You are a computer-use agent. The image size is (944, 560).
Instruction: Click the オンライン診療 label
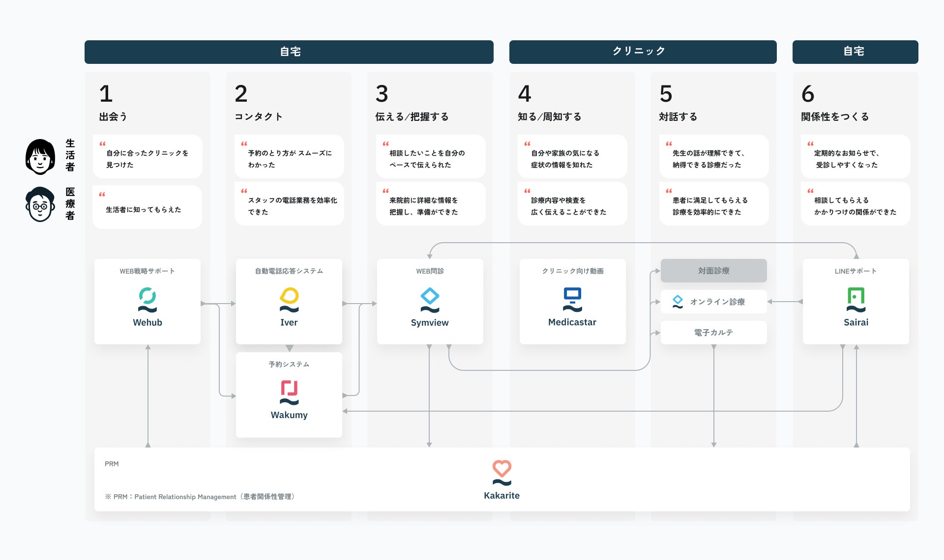coord(717,302)
